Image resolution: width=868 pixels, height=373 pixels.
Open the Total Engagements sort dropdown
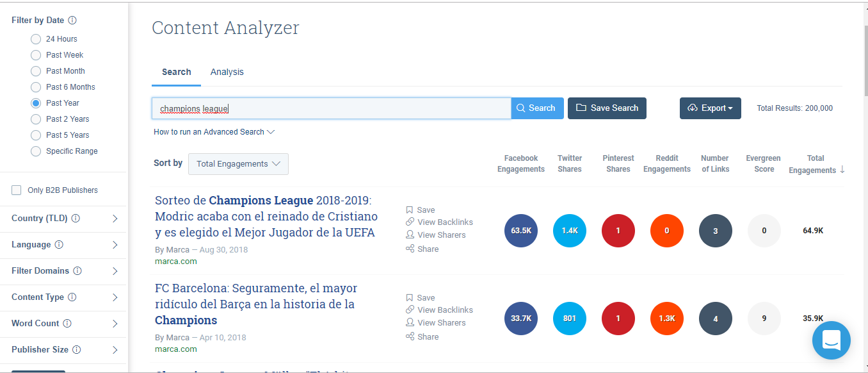click(x=238, y=164)
